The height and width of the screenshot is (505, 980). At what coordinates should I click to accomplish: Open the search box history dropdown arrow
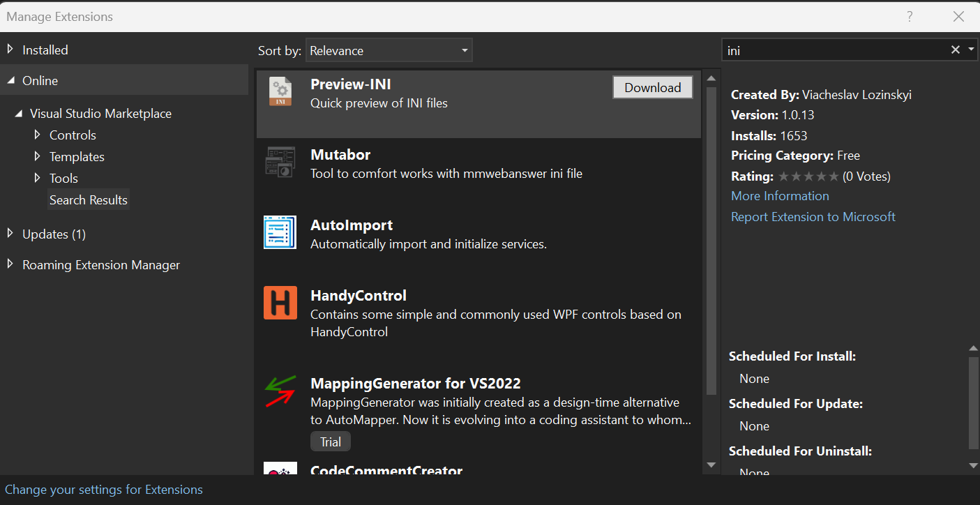coord(972,50)
